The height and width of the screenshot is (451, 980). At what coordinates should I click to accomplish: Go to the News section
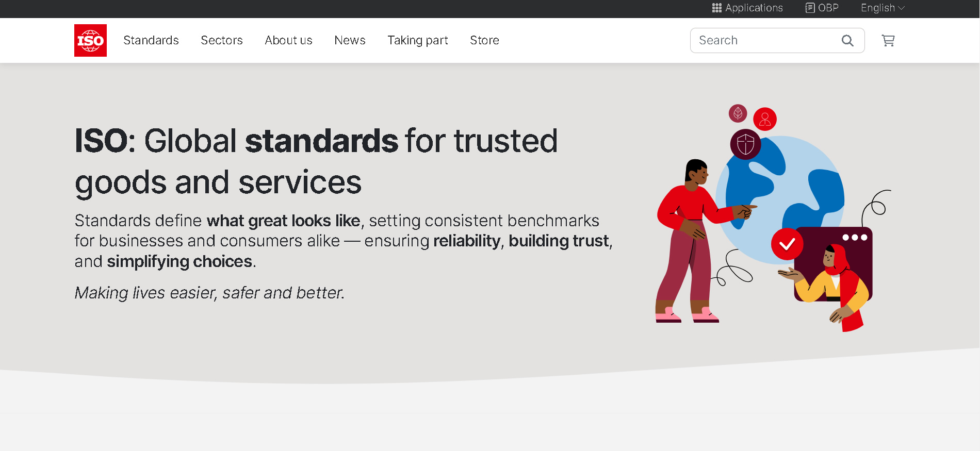[350, 40]
